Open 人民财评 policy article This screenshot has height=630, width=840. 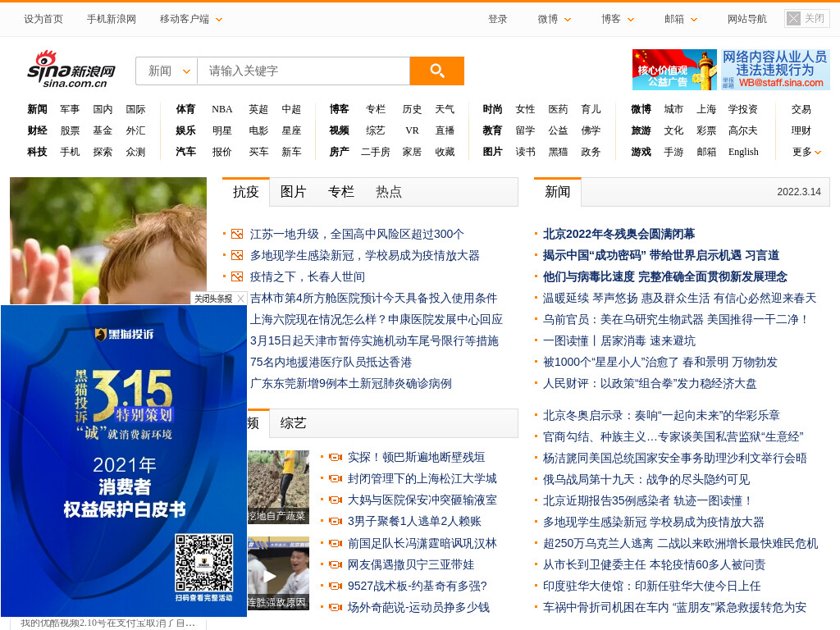[x=650, y=384]
